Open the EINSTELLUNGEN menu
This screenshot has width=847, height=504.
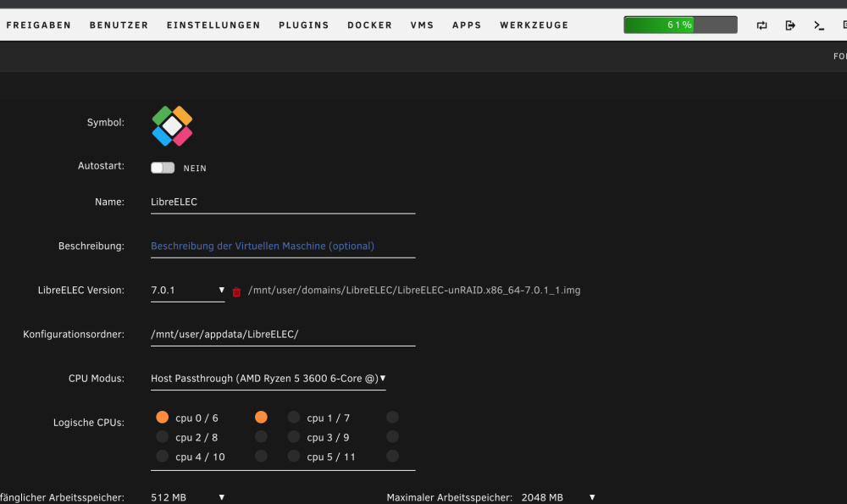coord(213,25)
